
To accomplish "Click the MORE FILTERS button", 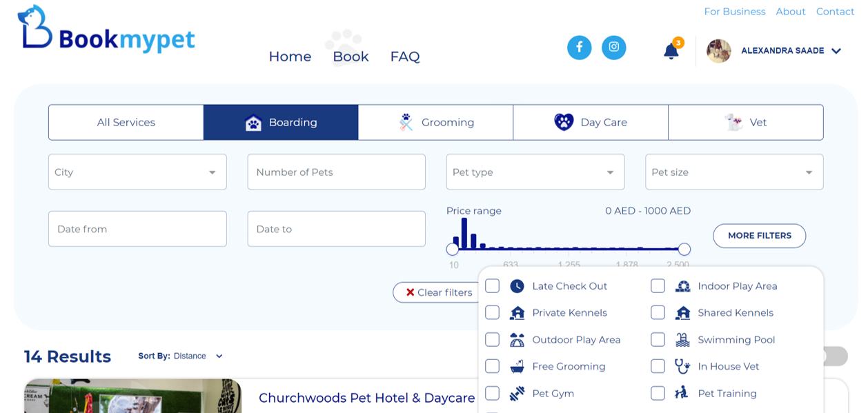I will (759, 236).
